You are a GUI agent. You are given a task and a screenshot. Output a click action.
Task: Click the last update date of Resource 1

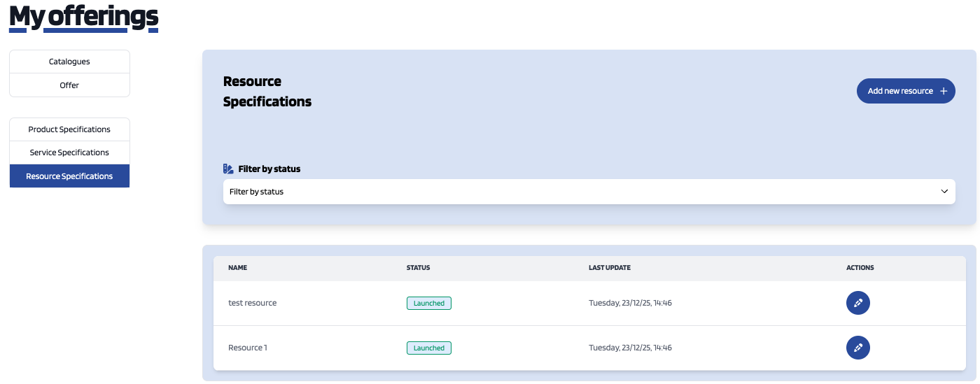[630, 348]
